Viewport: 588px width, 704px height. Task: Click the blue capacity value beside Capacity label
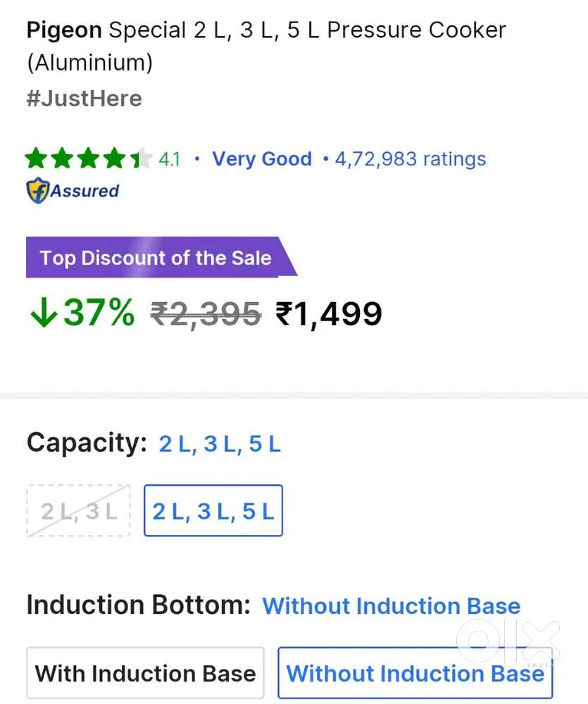[x=220, y=444]
